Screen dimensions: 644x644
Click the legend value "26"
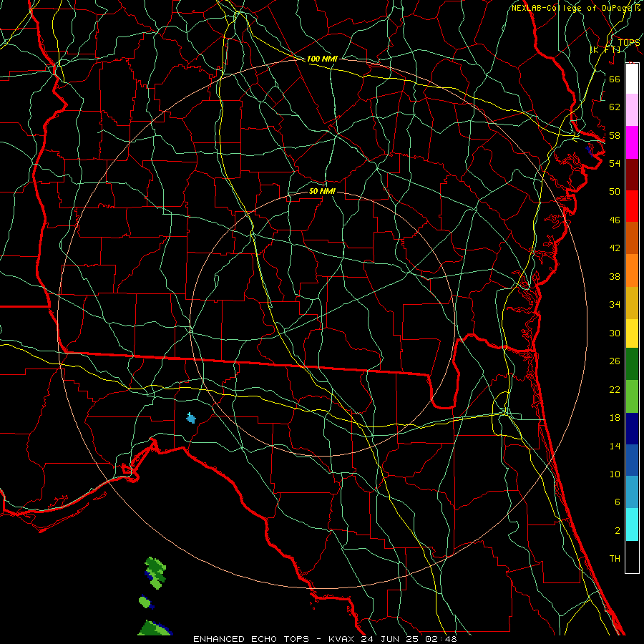click(615, 361)
